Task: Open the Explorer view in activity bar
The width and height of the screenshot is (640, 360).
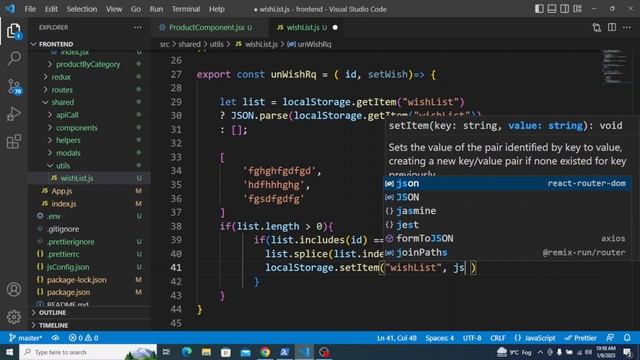Action: click(x=13, y=31)
